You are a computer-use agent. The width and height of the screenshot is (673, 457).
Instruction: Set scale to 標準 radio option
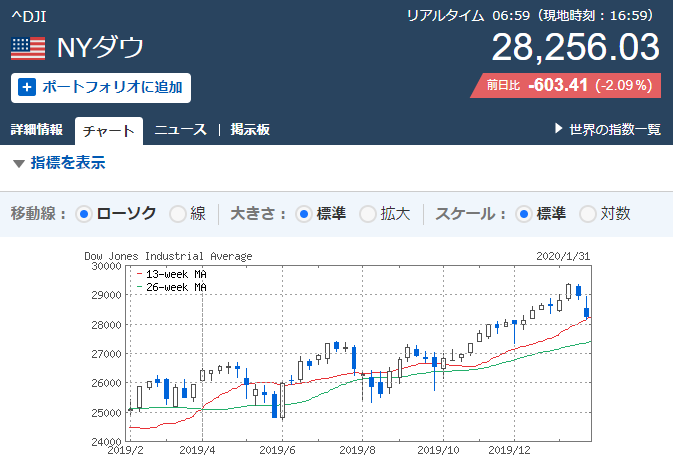tap(524, 214)
